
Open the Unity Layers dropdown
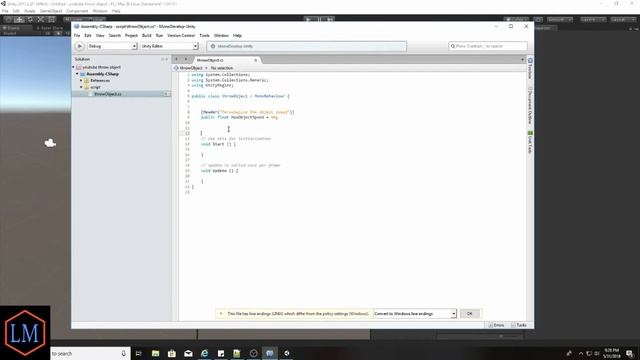pos(593,19)
